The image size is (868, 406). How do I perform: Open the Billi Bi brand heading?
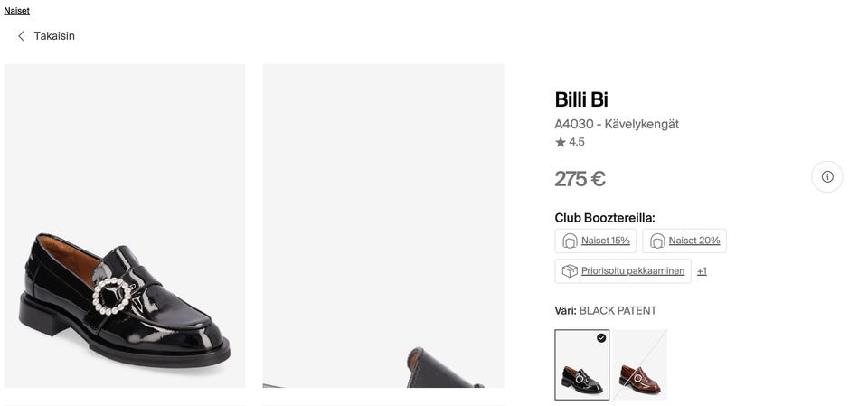[581, 99]
